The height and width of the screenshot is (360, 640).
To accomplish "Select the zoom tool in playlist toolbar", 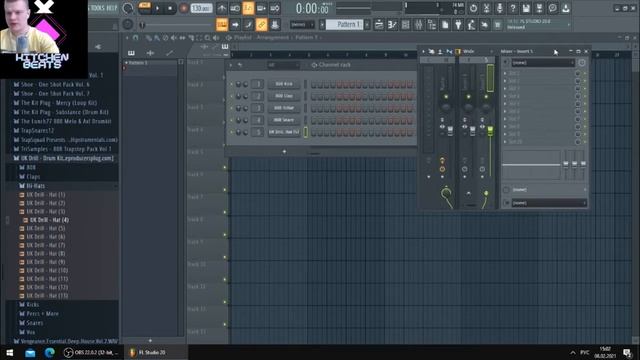I will coord(208,38).
